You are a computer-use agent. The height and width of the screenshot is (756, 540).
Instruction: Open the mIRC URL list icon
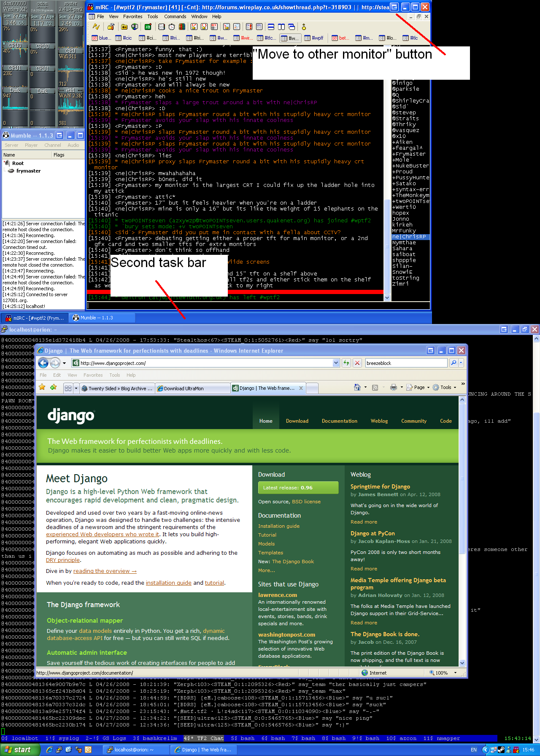tap(259, 27)
